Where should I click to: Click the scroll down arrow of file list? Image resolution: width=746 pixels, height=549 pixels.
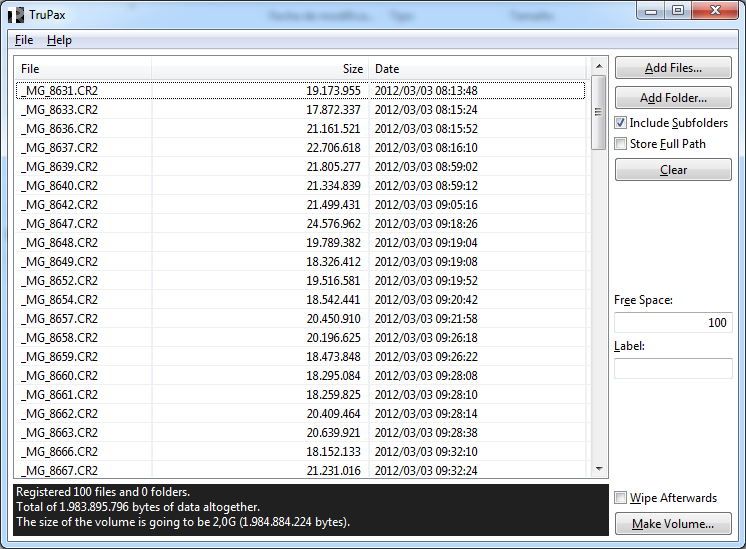[x=599, y=468]
